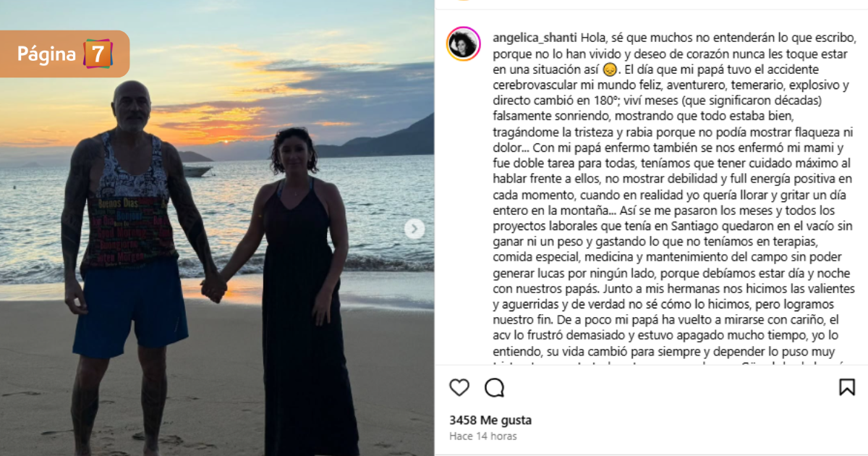
Task: Click the Página 7 logo badge
Action: click(x=65, y=54)
